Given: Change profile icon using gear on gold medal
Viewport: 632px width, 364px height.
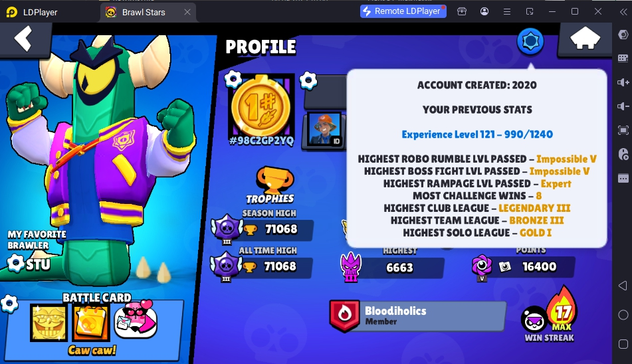Looking at the screenshot, I should [x=233, y=79].
